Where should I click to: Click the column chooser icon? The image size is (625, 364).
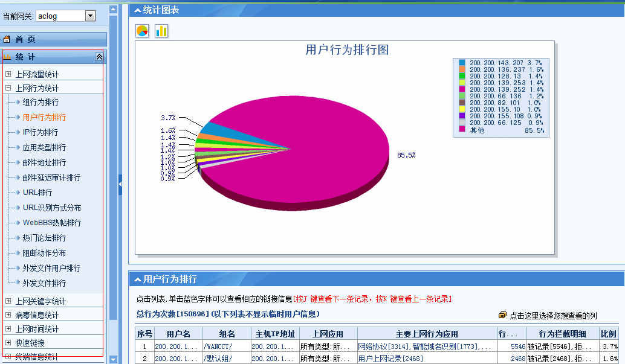pos(503,316)
